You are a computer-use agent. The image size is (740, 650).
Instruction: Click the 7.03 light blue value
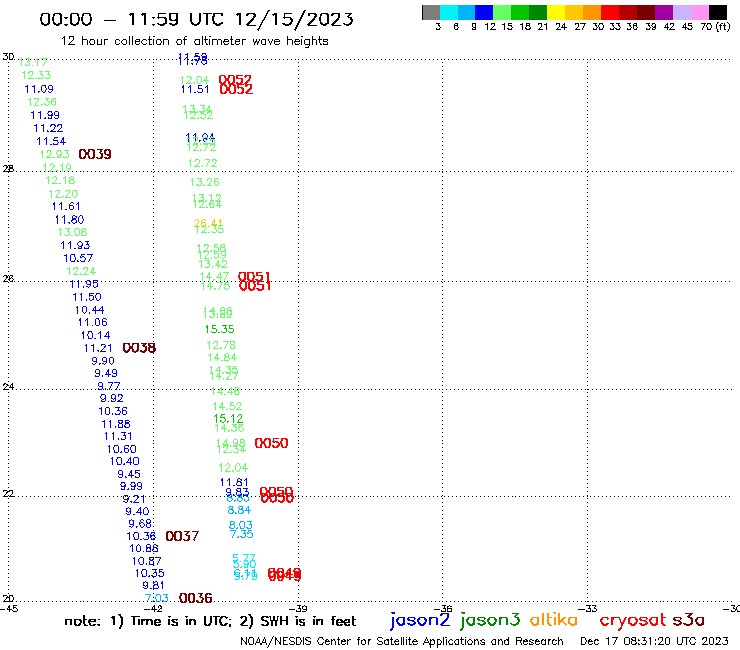156,598
